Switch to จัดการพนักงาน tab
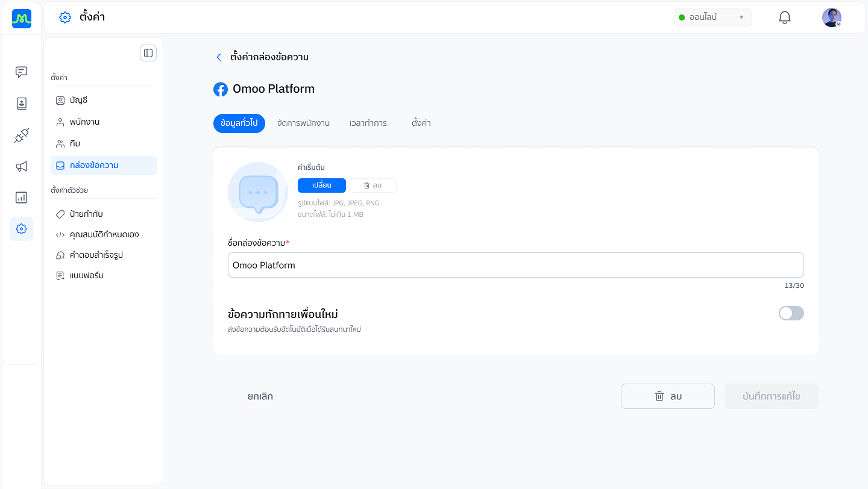This screenshot has height=489, width=868. 303,123
